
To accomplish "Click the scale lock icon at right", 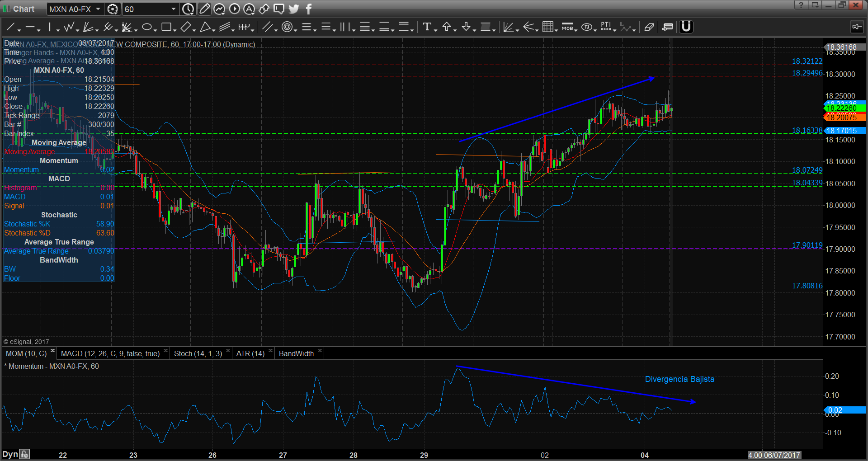I will point(857,27).
